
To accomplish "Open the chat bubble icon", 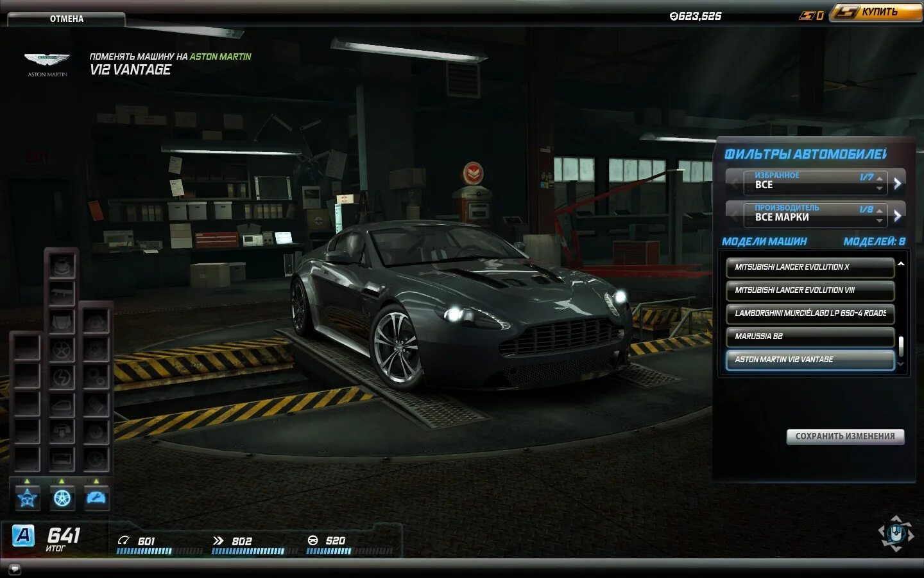I will coord(15,569).
